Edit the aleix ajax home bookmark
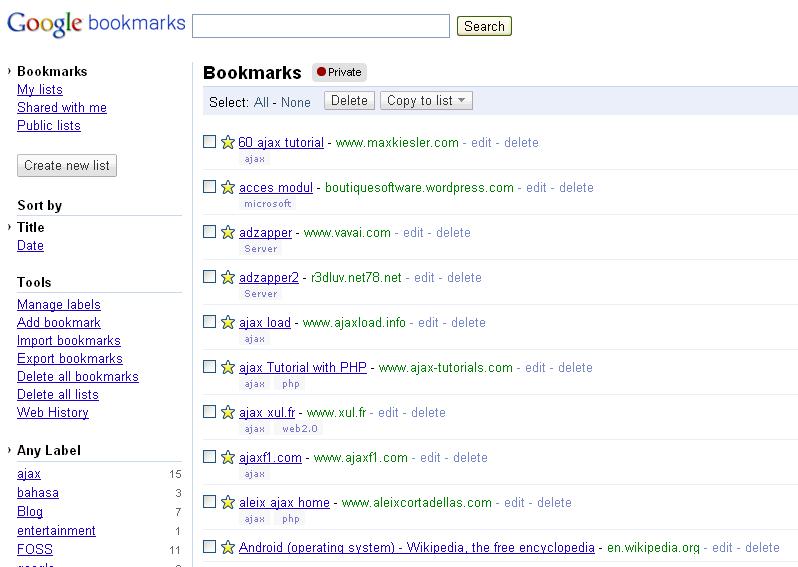 [514, 502]
